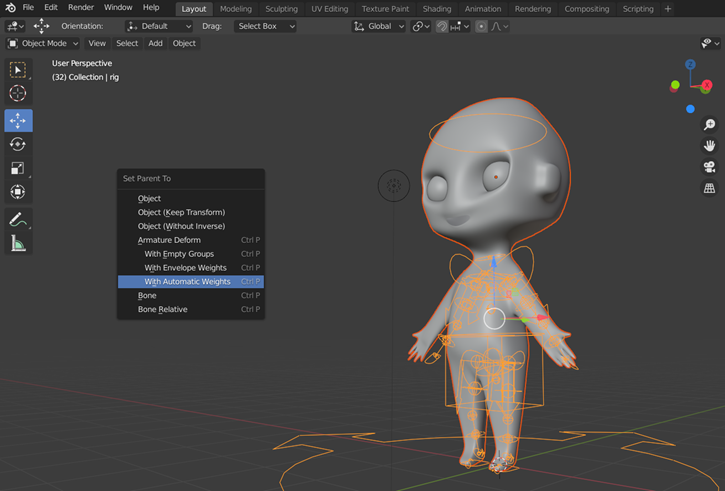Open snapping options dropdown
Viewport: 725px width, 491px height.
460,26
